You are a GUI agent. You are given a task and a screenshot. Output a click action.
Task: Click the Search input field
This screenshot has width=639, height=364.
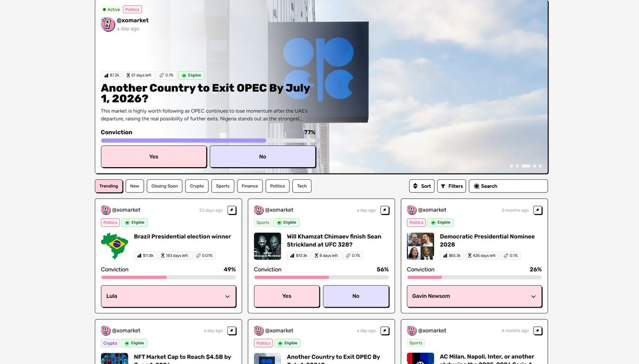pyautogui.click(x=509, y=186)
